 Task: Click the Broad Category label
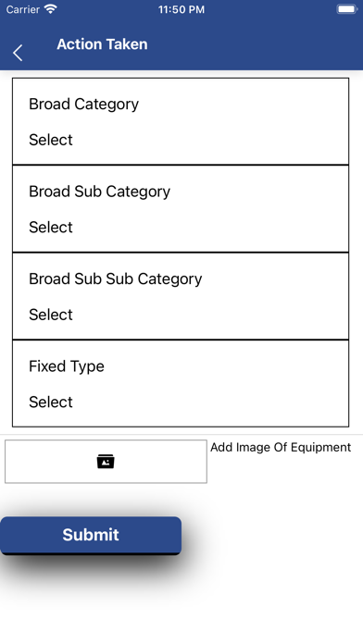84,105
